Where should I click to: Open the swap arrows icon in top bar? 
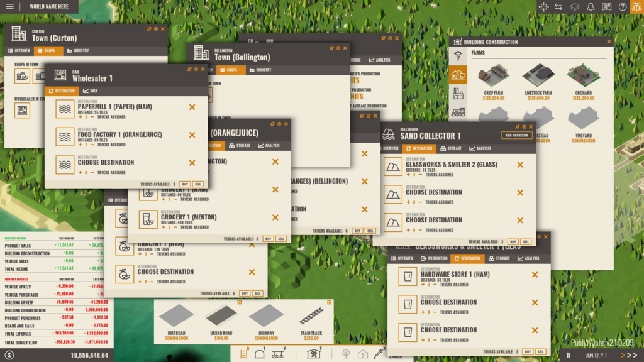pyautogui.click(x=558, y=6)
